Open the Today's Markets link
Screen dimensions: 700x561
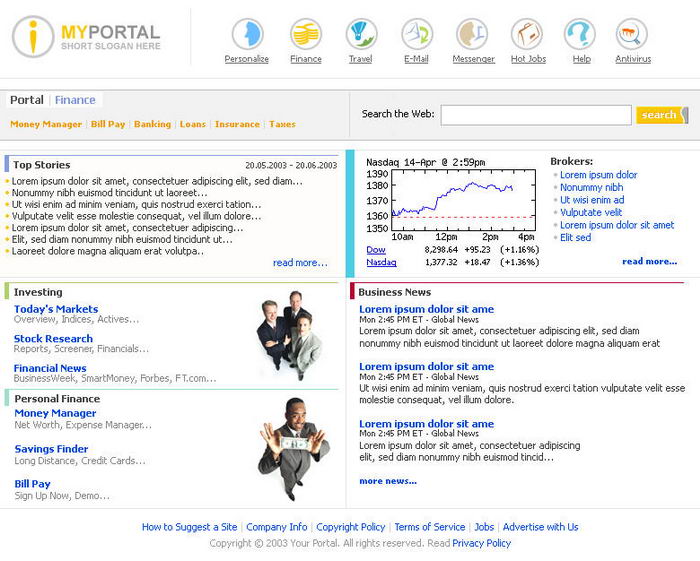click(x=56, y=309)
